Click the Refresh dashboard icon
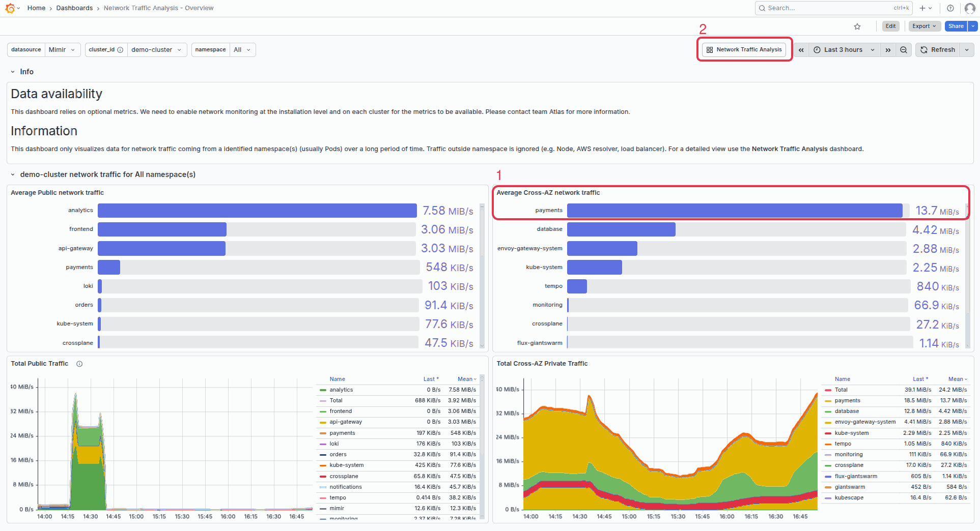The height and width of the screenshot is (531, 980). click(x=923, y=49)
